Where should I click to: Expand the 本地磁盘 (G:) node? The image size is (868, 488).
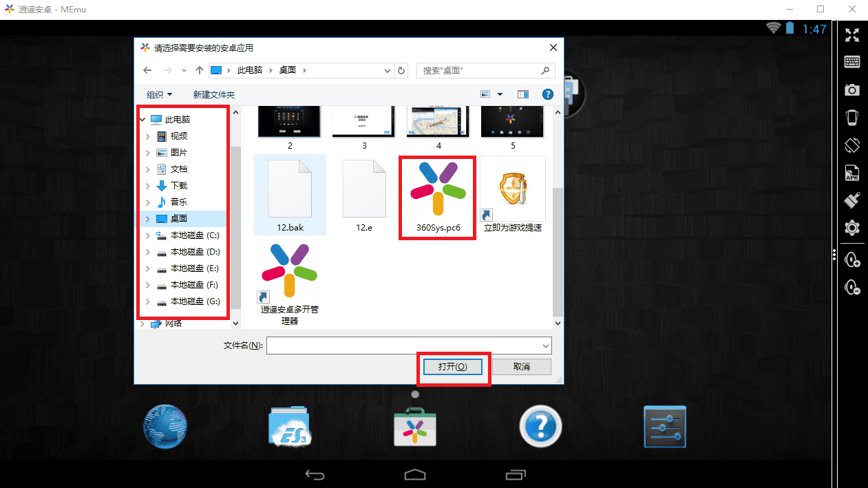pos(148,301)
